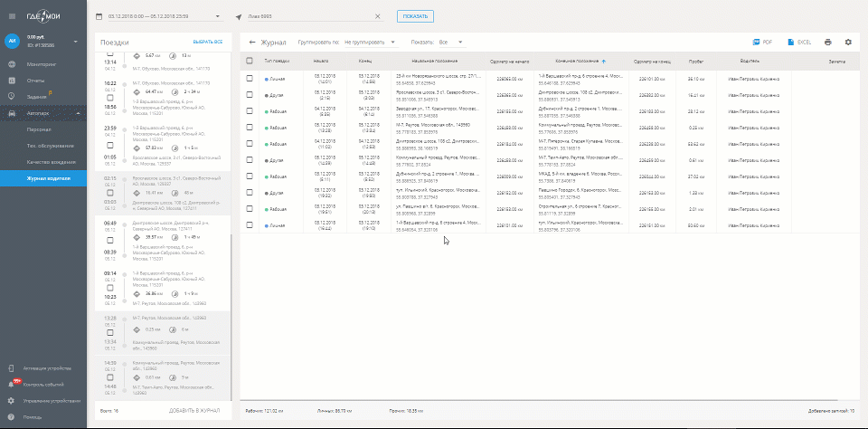868x429 pixels.
Task: Open the date range dropdown
Action: [218, 16]
